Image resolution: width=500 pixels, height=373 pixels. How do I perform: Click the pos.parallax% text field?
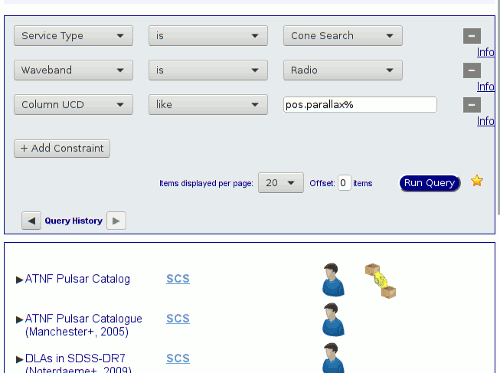click(360, 105)
